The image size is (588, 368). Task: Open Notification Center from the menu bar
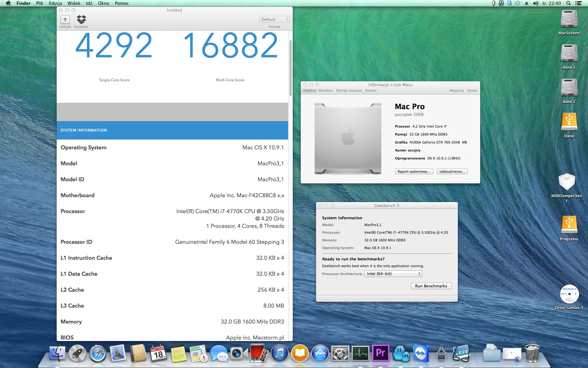point(578,3)
